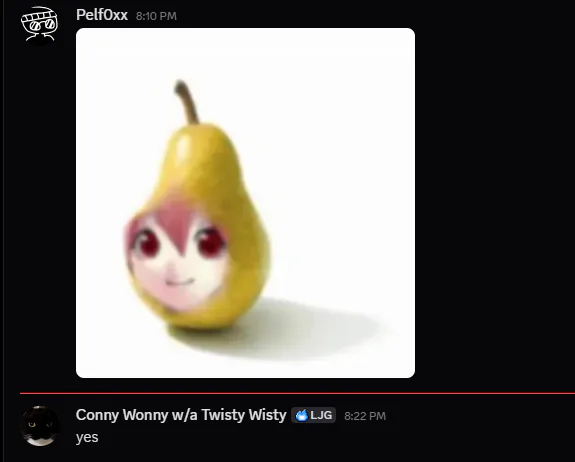This screenshot has height=462, width=575.
Task: Click empty space right of pear attachment
Action: click(495, 203)
